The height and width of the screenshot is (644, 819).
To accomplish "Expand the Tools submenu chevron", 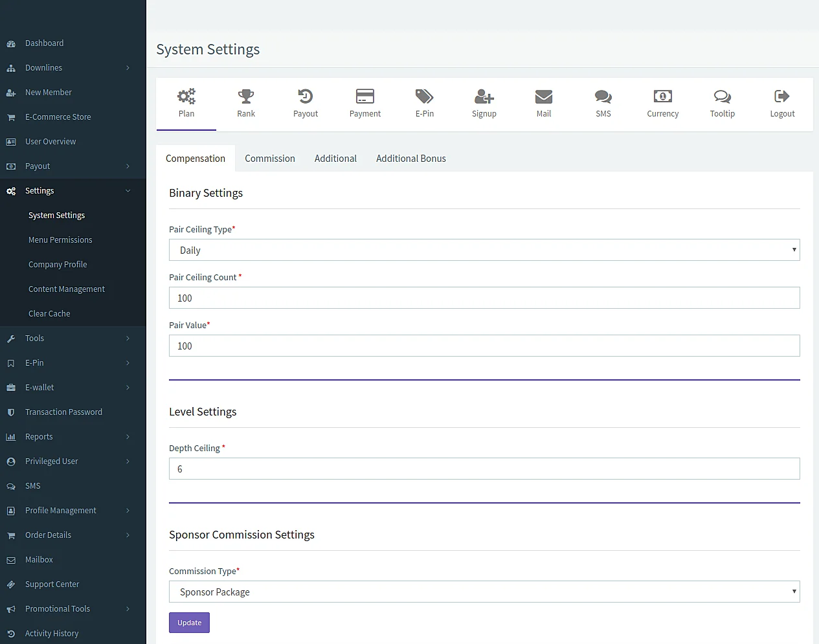I will point(128,339).
